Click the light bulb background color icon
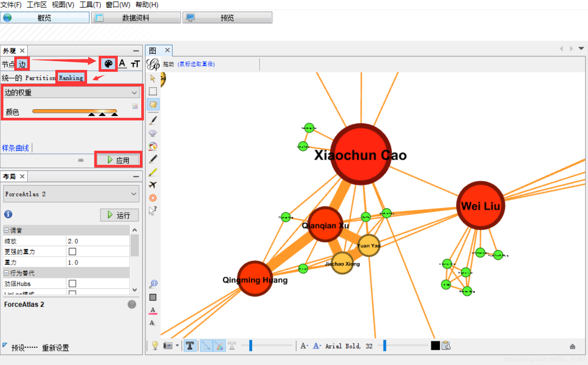Viewport: 588px width, 365px height. (155, 346)
